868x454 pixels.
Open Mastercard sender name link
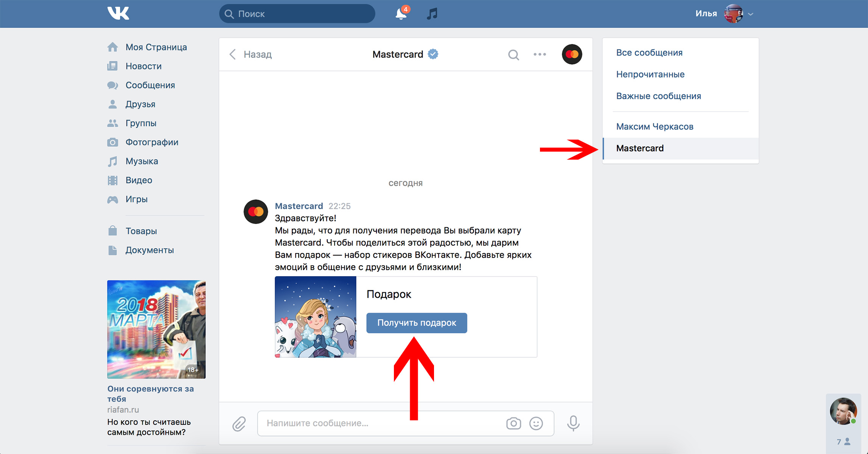[x=299, y=206]
